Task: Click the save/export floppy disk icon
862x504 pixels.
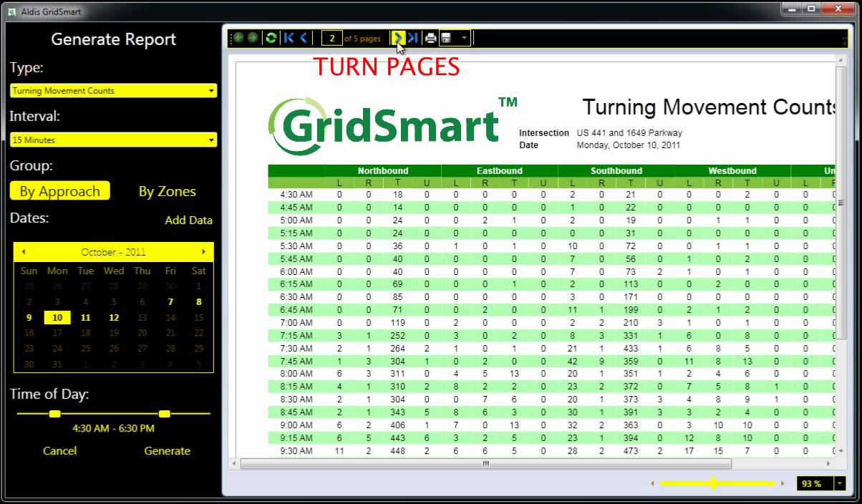Action: click(446, 38)
